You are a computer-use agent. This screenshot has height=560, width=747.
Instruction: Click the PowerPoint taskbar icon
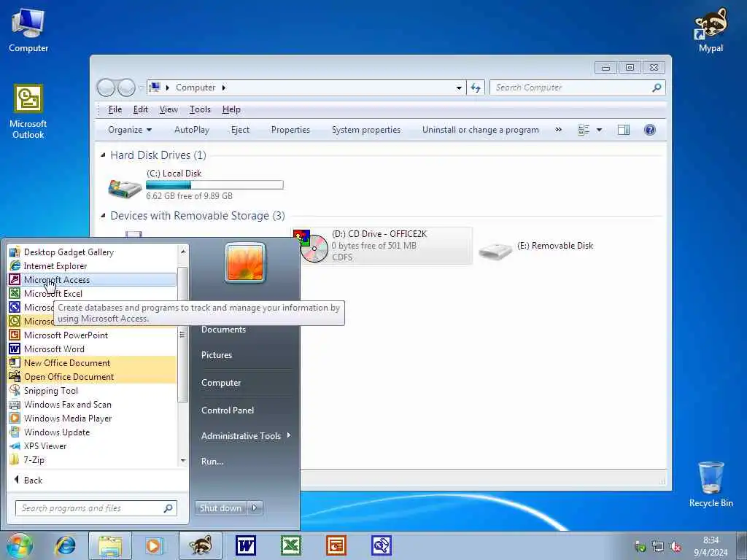click(336, 545)
